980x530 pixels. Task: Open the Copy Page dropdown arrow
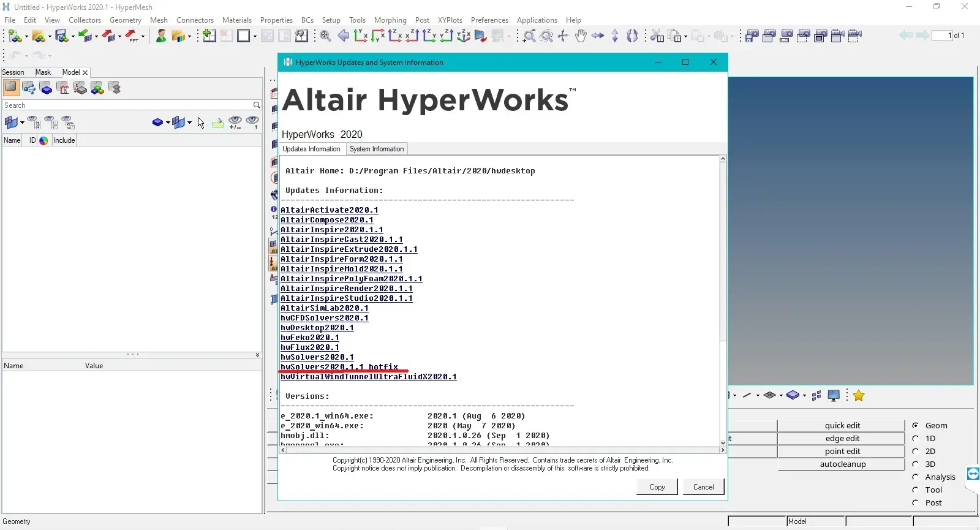[685, 37]
